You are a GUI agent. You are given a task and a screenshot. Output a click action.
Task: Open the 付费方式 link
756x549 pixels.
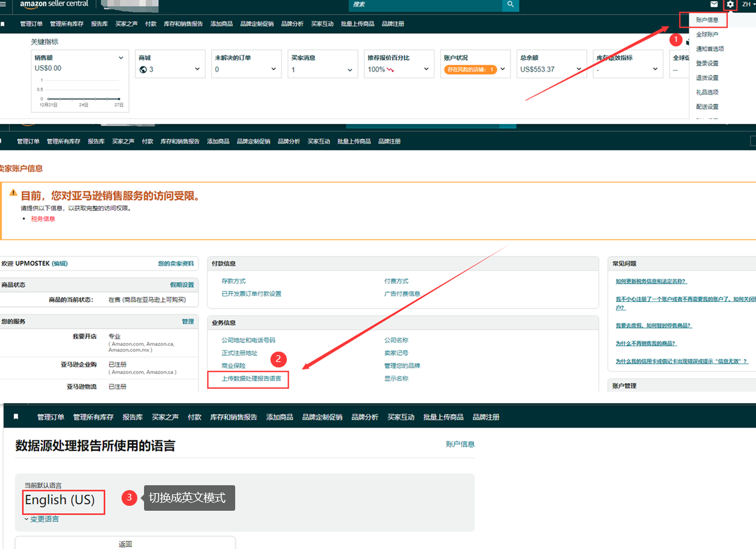pos(396,281)
